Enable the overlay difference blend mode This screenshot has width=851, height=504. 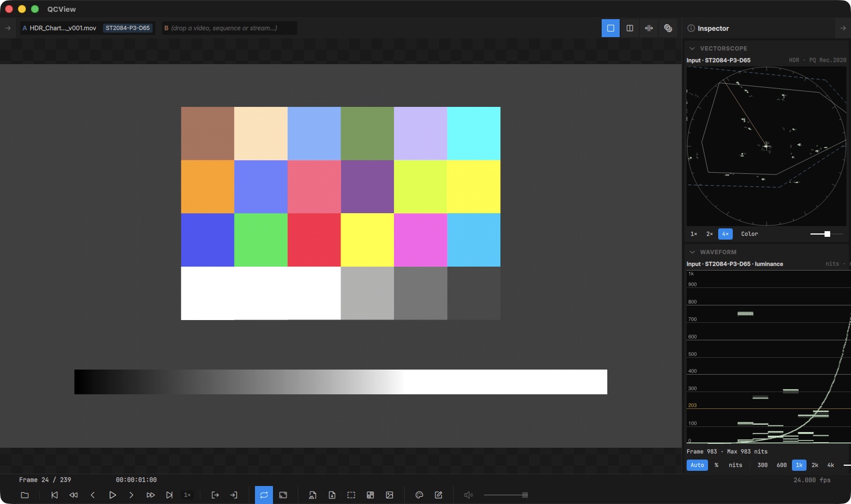click(x=668, y=28)
